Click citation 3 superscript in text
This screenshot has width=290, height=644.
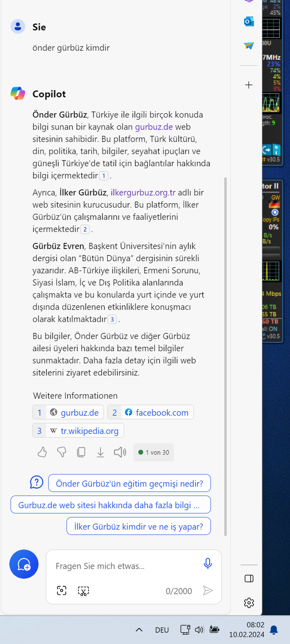point(112,319)
